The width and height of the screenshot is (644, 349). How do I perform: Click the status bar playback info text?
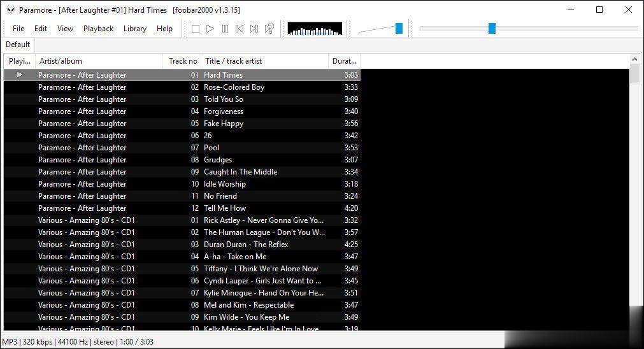pos(78,341)
